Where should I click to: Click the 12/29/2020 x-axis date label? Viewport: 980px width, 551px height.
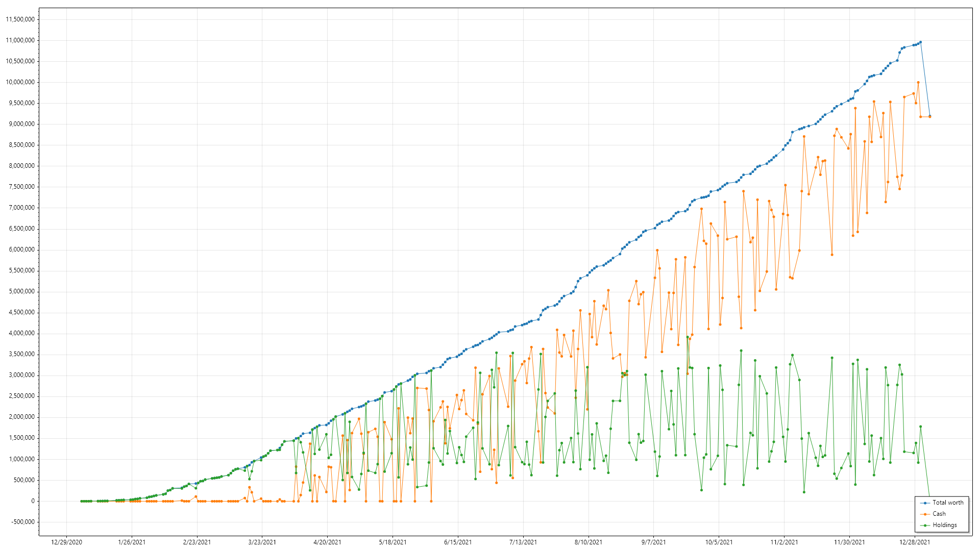pos(66,542)
